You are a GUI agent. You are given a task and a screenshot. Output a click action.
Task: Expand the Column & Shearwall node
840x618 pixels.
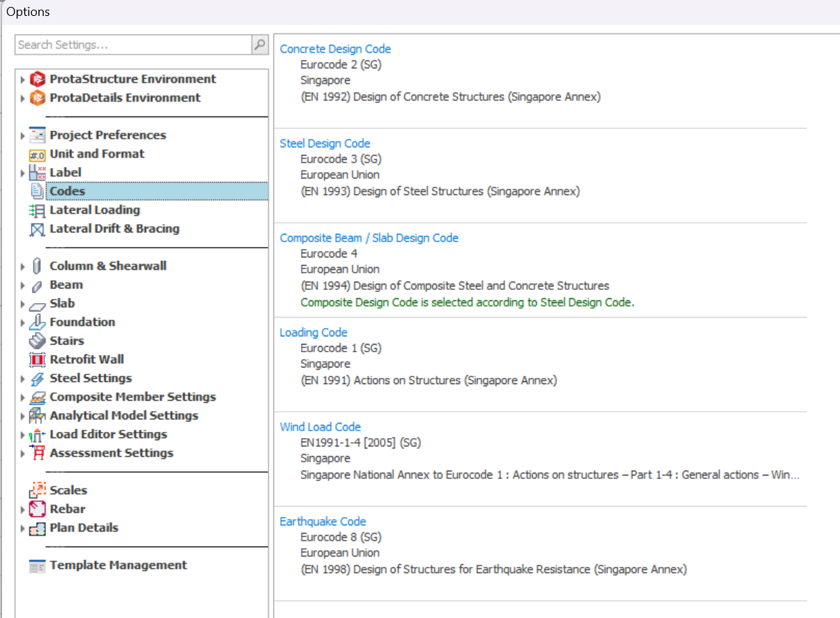(x=23, y=266)
